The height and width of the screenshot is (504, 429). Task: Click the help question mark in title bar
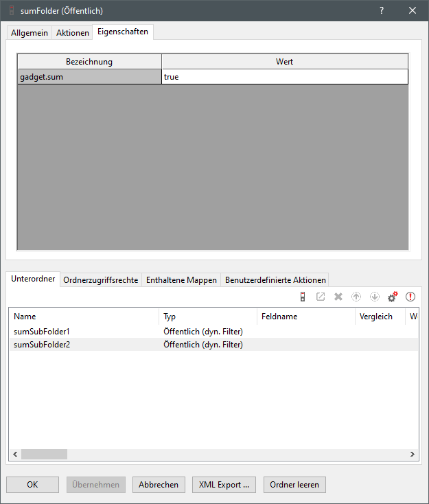click(382, 10)
